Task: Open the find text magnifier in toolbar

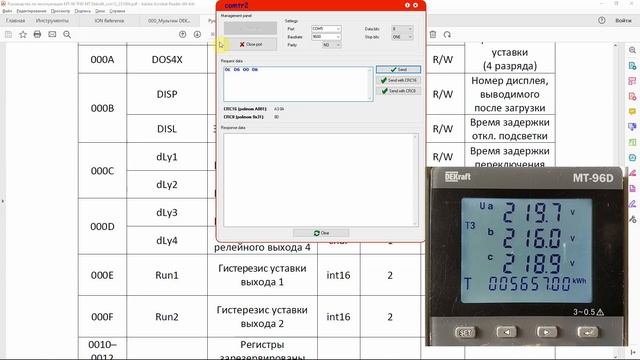Action: pos(67,35)
